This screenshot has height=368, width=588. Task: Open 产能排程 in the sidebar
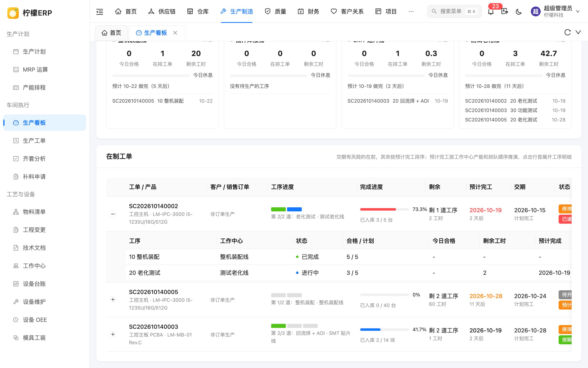click(45, 88)
